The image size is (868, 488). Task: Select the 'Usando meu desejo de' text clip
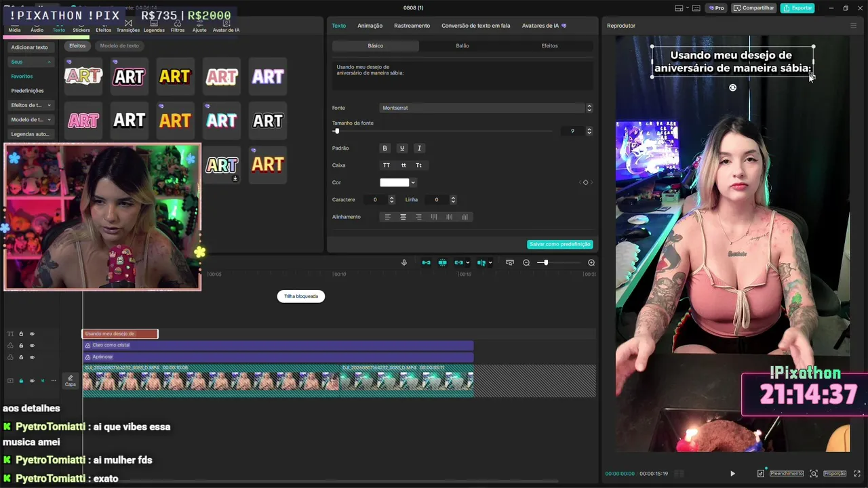coord(120,334)
